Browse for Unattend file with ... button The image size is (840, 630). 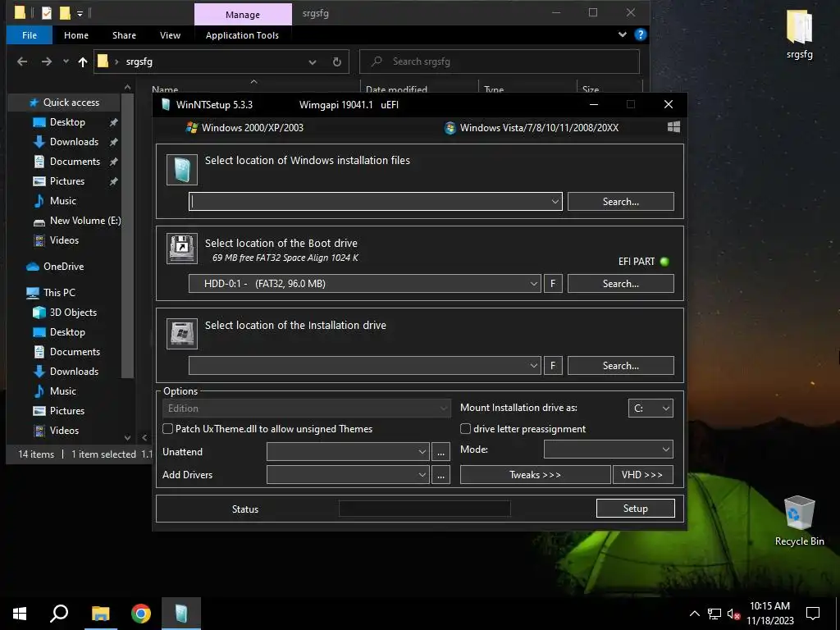tap(441, 452)
